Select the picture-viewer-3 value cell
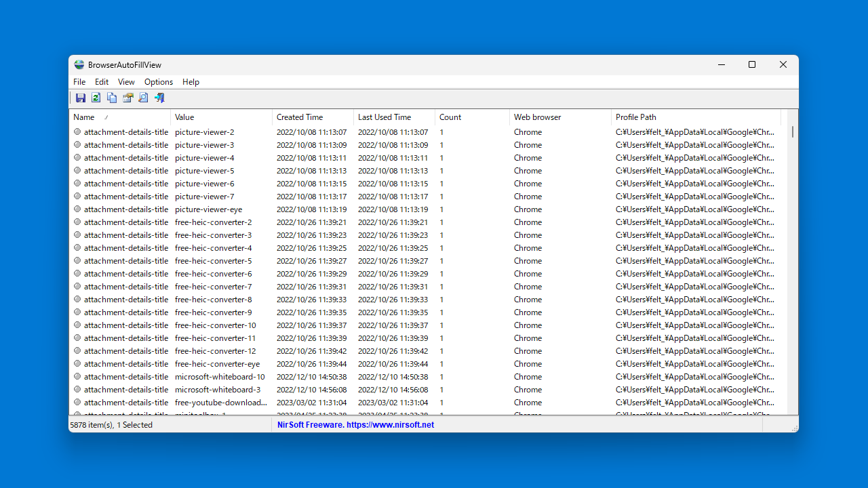 [x=204, y=145]
